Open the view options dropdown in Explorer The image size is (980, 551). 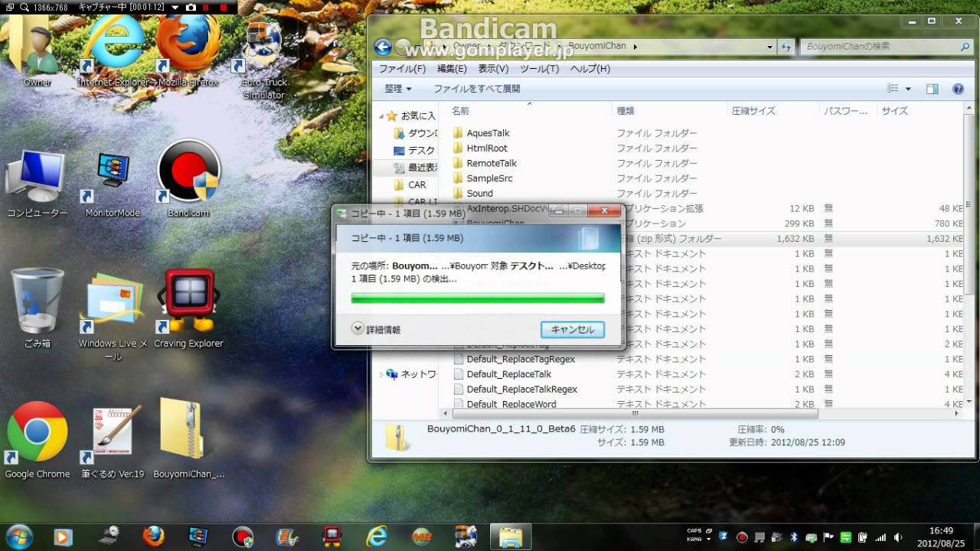point(908,89)
